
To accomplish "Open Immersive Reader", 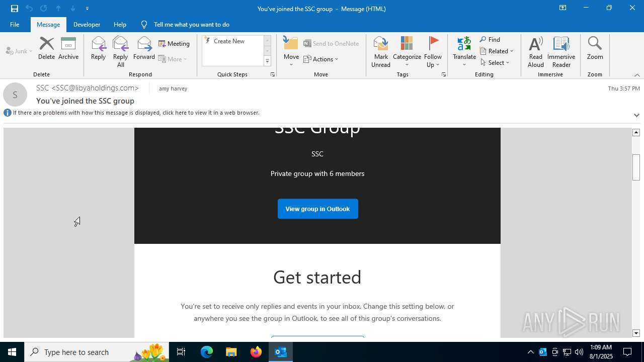I will [561, 52].
